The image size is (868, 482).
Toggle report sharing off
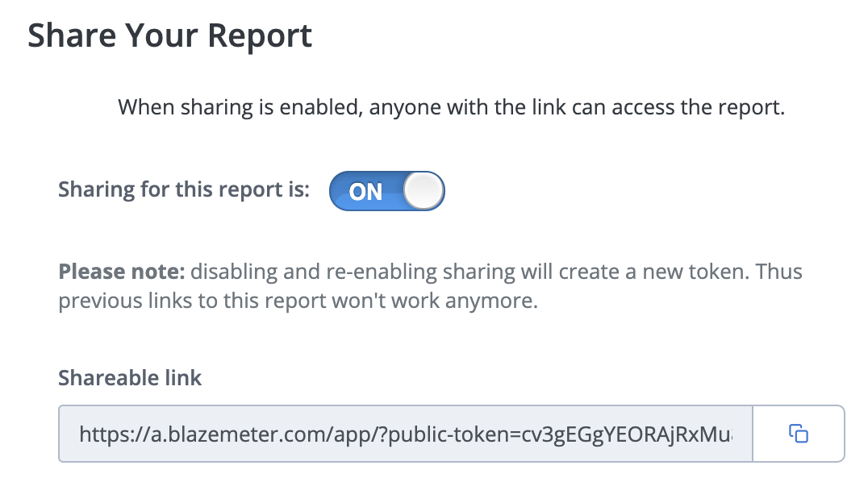(x=387, y=191)
